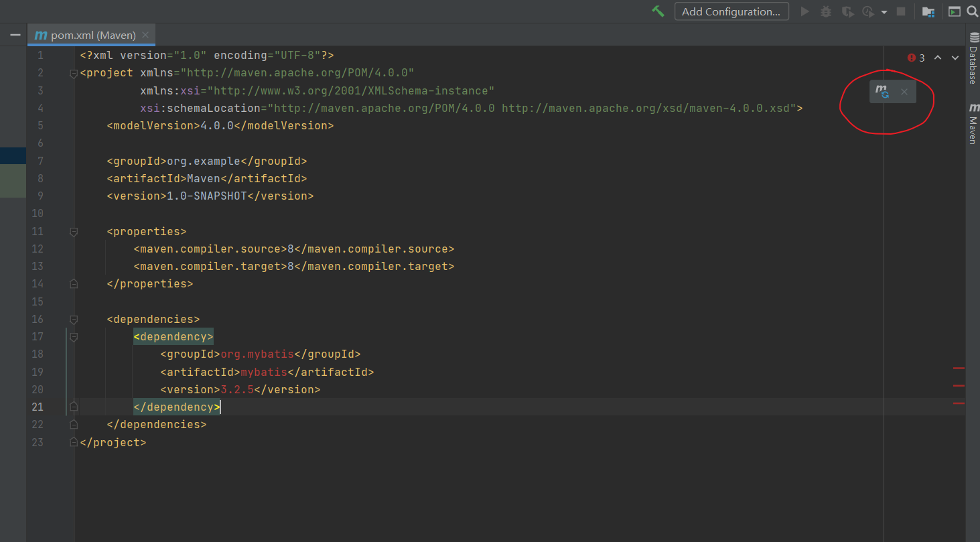Click error stripe mark beside line 21
Image resolution: width=980 pixels, height=542 pixels.
point(959,403)
